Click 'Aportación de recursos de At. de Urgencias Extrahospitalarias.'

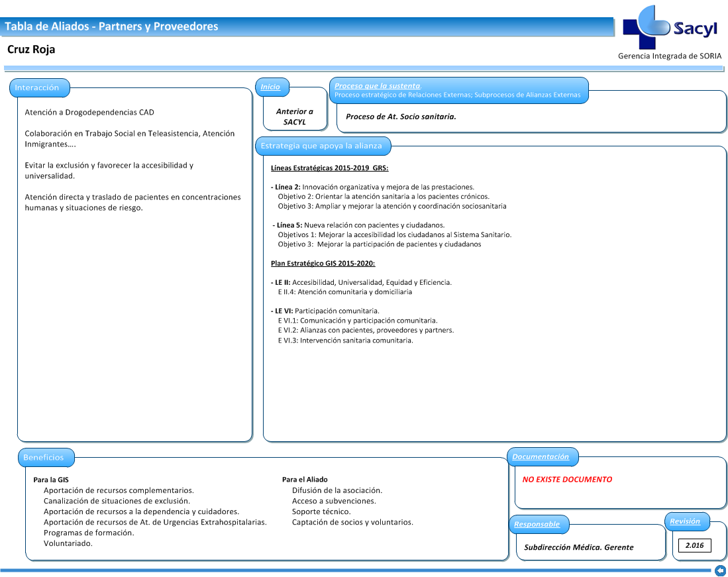155,523
